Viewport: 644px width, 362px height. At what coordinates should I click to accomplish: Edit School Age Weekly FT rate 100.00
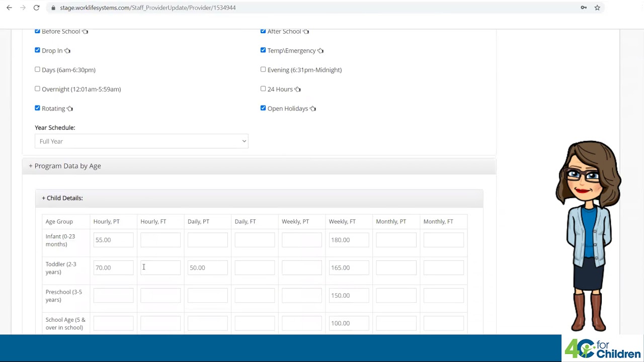point(349,323)
